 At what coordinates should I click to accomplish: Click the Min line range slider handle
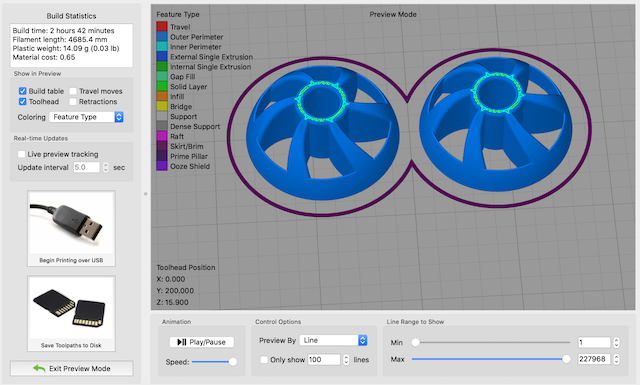click(415, 342)
